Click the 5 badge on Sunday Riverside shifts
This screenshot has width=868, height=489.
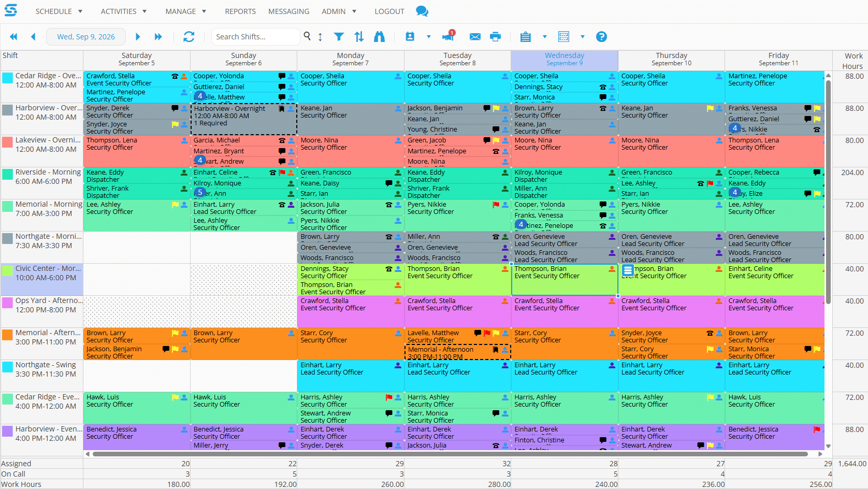pyautogui.click(x=200, y=192)
